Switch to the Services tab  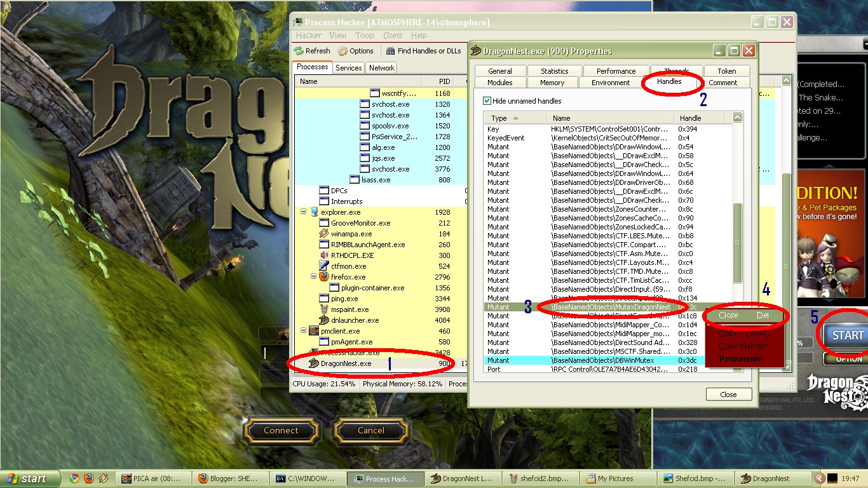(x=349, y=68)
